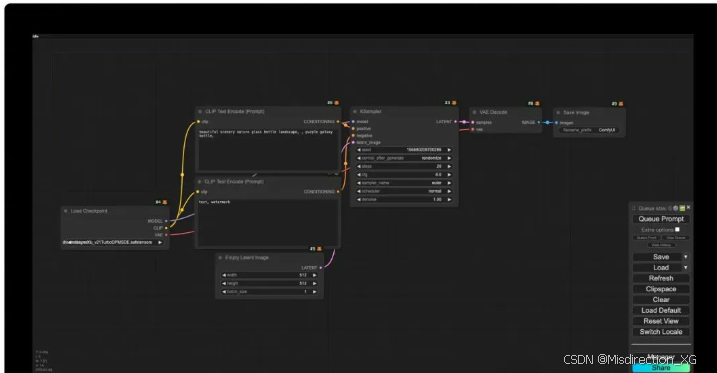Viewport: 717px width, 373px height.
Task: Click orange badge icon above VAE Decode node
Action: pos(537,103)
